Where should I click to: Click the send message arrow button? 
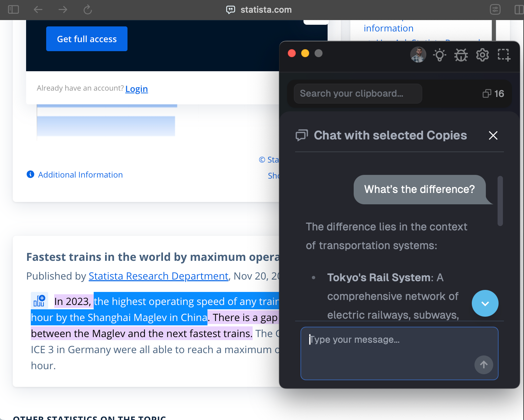(484, 364)
